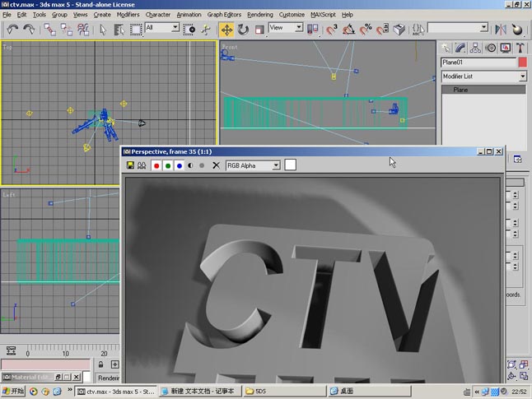Switch to the Display command panel tab
Screen dimensions: 532x399
[x=506, y=49]
